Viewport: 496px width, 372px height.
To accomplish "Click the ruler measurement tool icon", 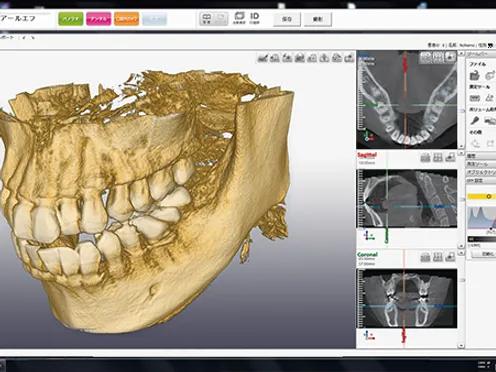I will click(474, 98).
